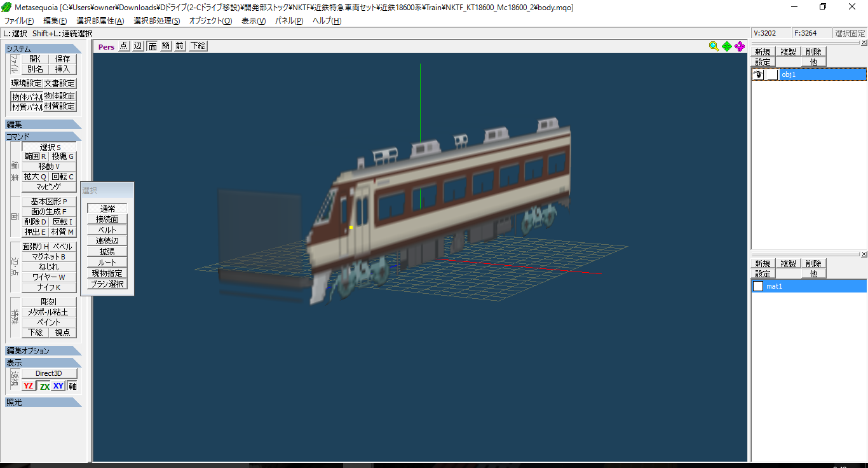Click Direct3D display mode button

(x=50, y=373)
